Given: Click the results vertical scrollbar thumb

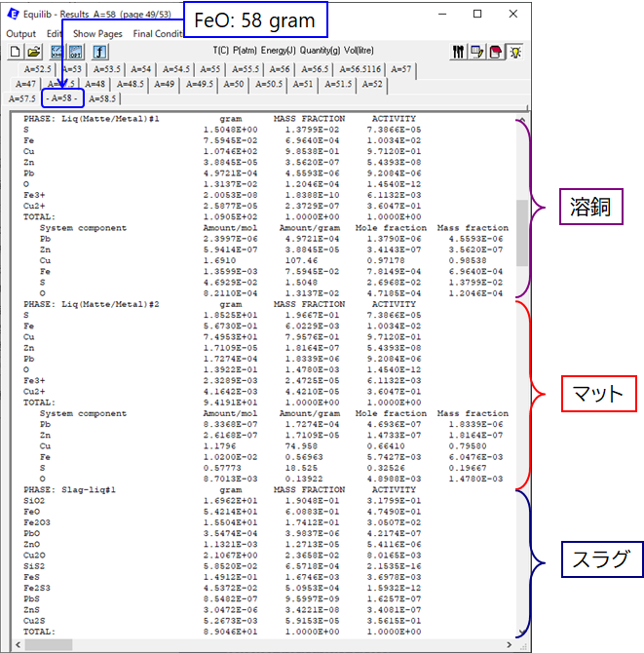Looking at the screenshot, I should (522, 234).
